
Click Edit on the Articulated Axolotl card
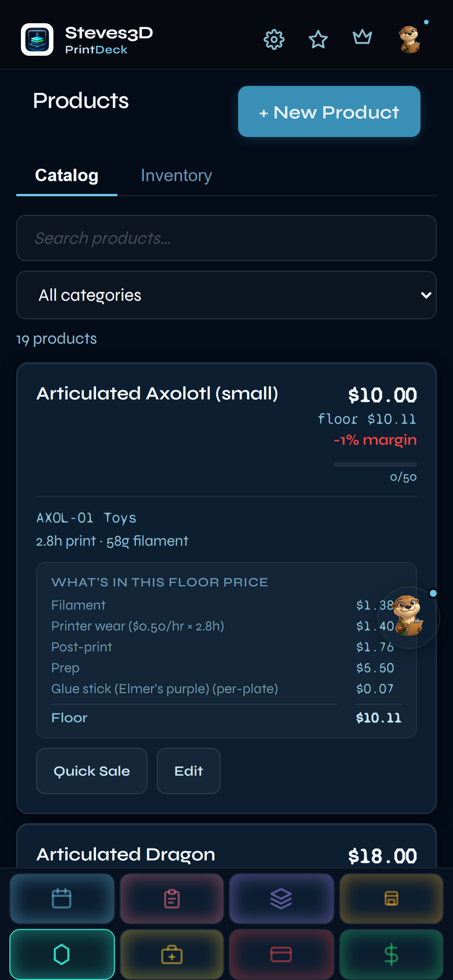pos(189,771)
